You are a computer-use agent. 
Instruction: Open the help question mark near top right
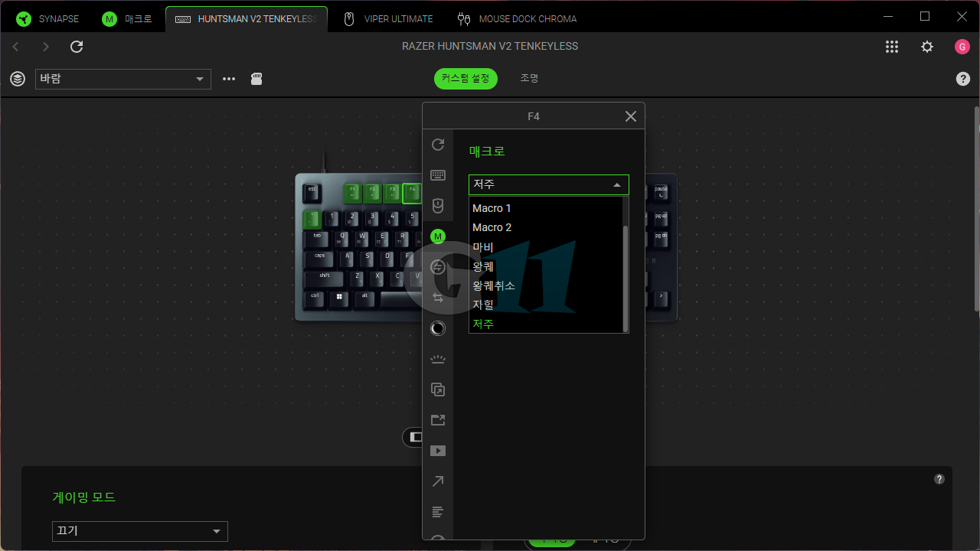[x=963, y=79]
